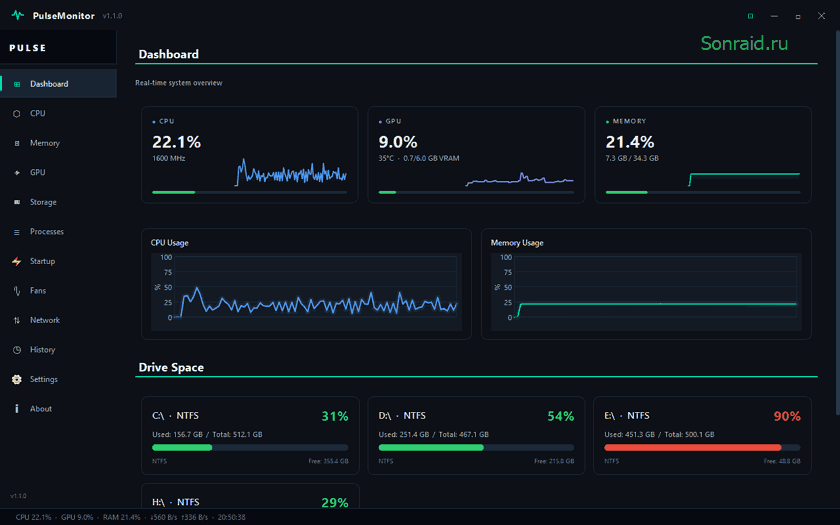The width and height of the screenshot is (840, 525).
Task: Click the CPU Usage line chart
Action: (x=306, y=292)
